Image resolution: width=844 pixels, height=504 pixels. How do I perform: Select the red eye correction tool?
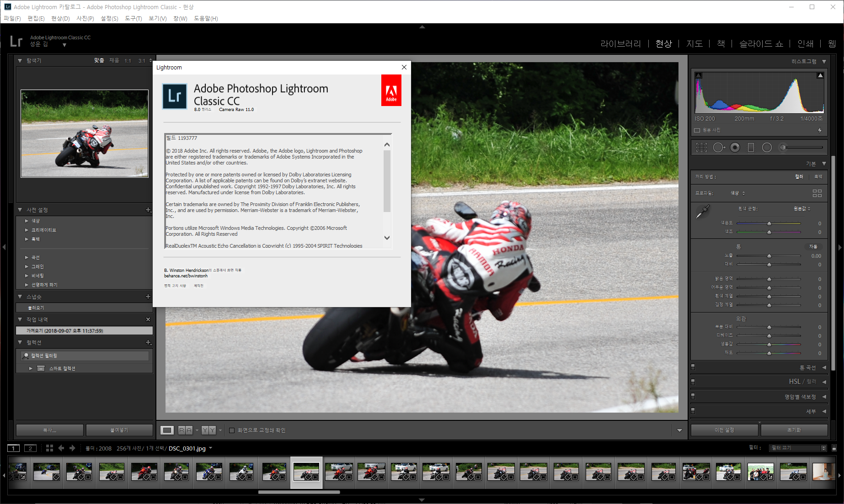735,147
